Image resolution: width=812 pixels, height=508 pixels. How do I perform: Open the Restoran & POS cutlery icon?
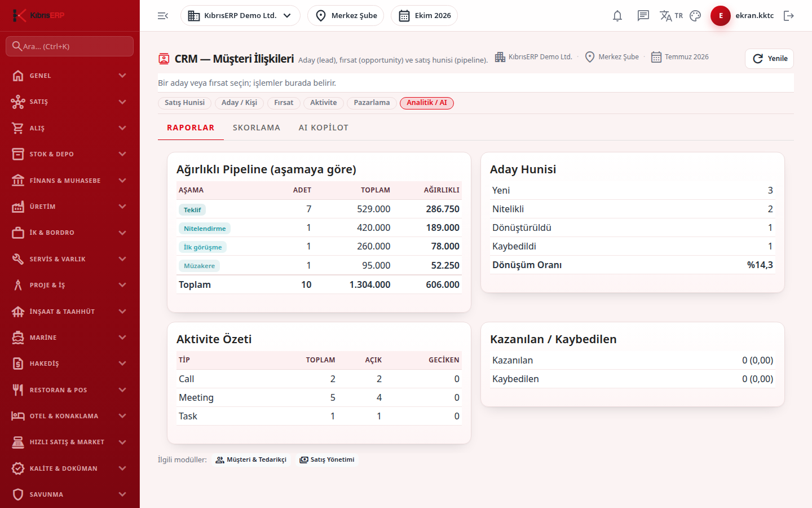click(18, 390)
